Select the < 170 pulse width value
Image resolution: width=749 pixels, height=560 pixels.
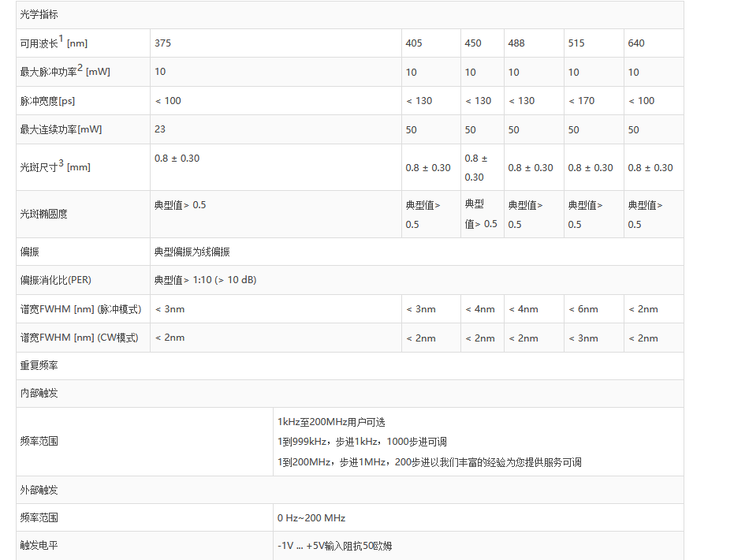click(582, 101)
